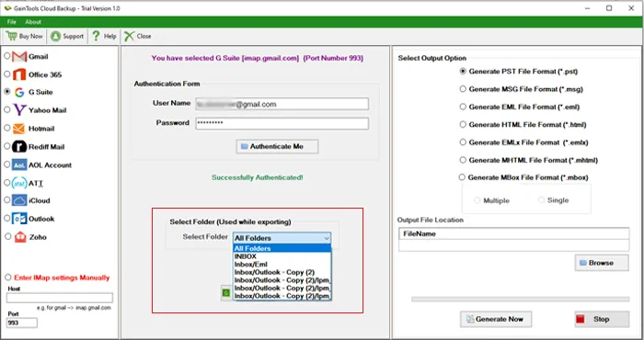Click the Gmail envelope icon
The height and width of the screenshot is (340, 644).
(19, 57)
